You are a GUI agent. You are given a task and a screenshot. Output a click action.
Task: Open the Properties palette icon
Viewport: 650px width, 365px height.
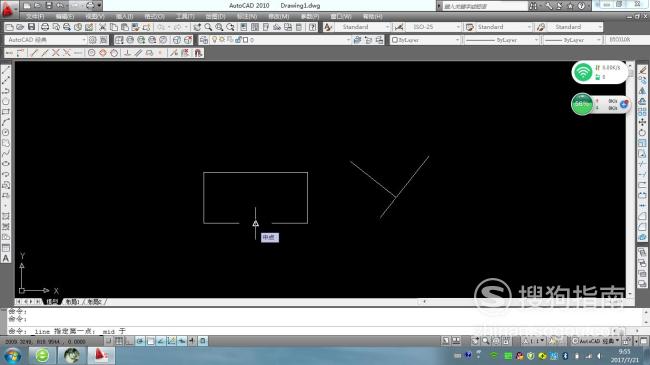tap(243, 27)
